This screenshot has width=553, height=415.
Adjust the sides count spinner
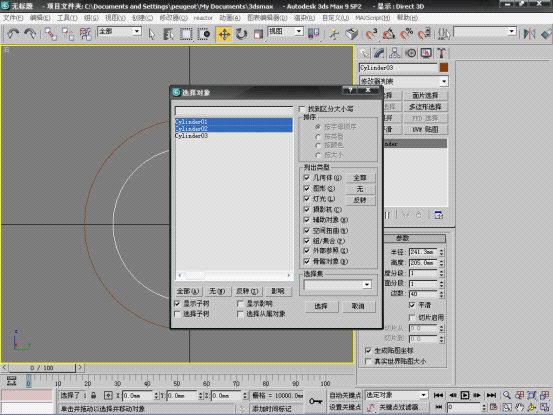[442, 294]
